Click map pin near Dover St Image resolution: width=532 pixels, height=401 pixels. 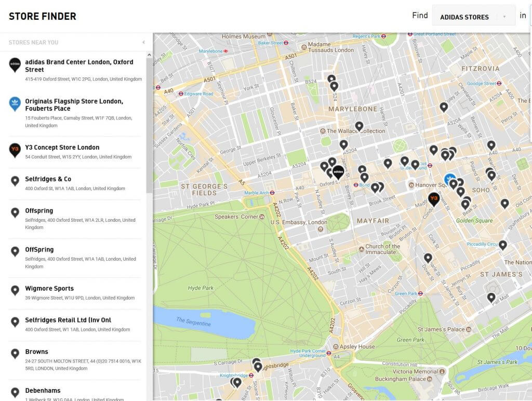[x=428, y=259]
